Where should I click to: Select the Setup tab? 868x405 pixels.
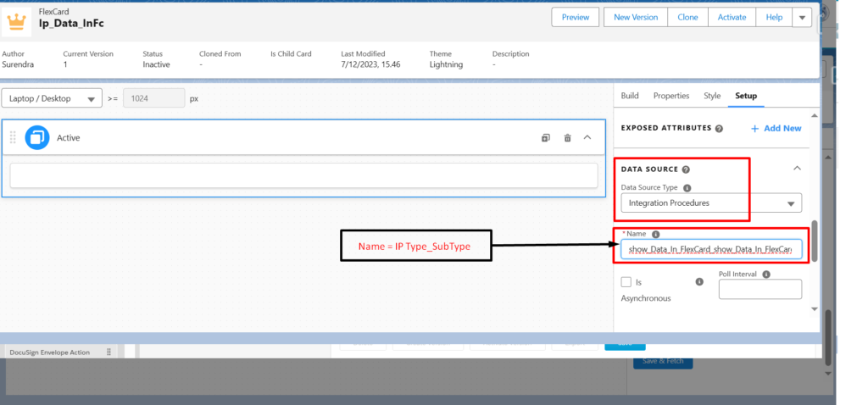pyautogui.click(x=746, y=96)
